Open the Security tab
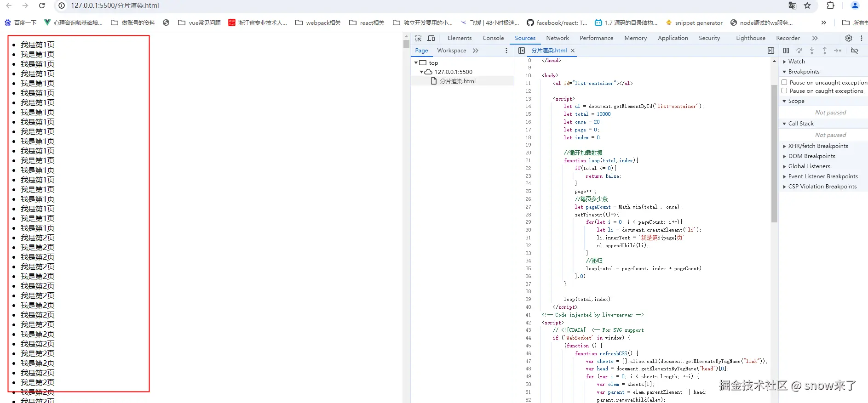868x403 pixels. (x=709, y=38)
